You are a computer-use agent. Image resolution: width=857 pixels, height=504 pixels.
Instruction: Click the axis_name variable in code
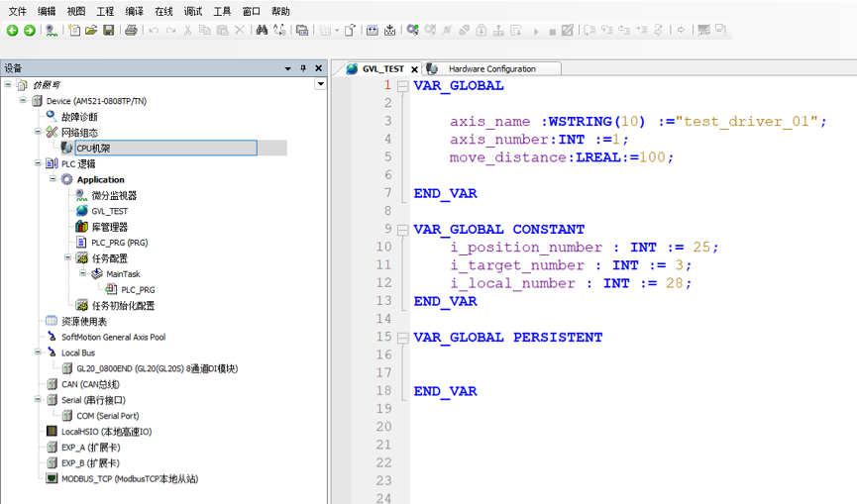point(489,121)
